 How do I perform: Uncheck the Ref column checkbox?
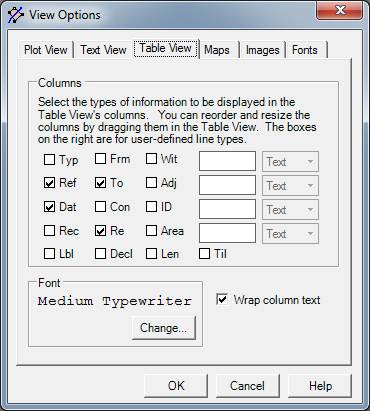(x=49, y=183)
